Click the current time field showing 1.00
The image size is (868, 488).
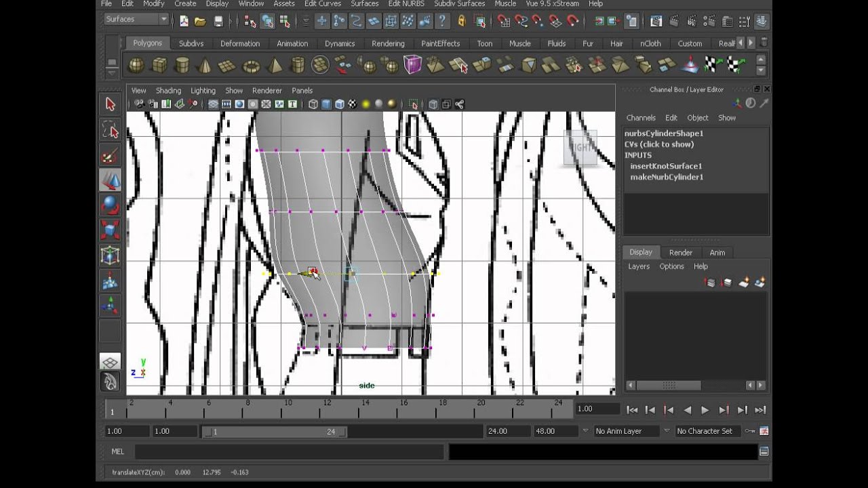(x=597, y=409)
